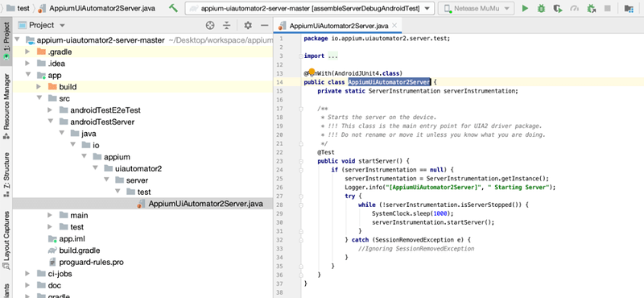The image size is (644, 298).
Task: Hide the Project panel with minus icon
Action: [265, 26]
